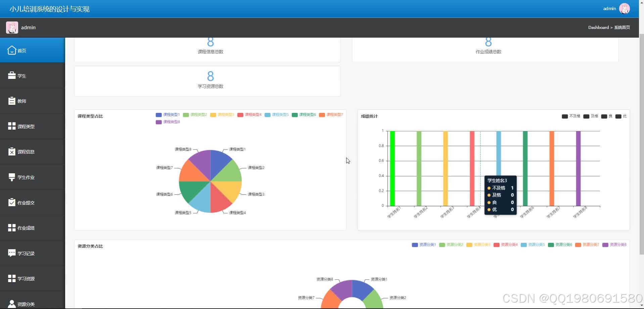Screen dimensions: 644x309
Task: Open the 课程类型 menu item
Action: pos(32,126)
